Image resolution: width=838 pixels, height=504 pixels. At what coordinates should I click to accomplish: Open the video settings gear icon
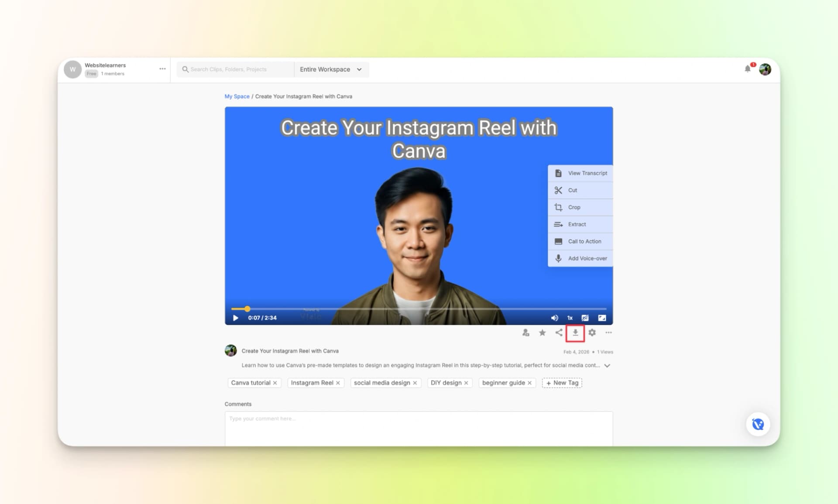pyautogui.click(x=592, y=333)
